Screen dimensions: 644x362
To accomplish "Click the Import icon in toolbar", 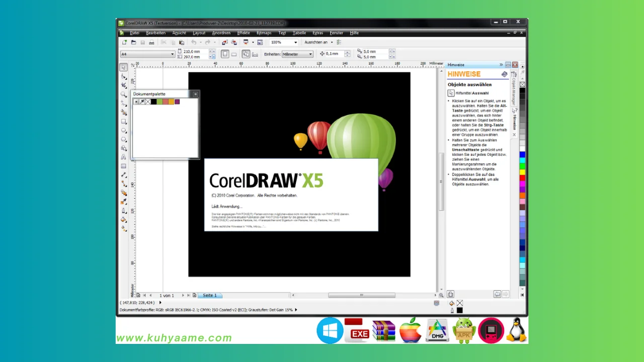I will [x=224, y=42].
